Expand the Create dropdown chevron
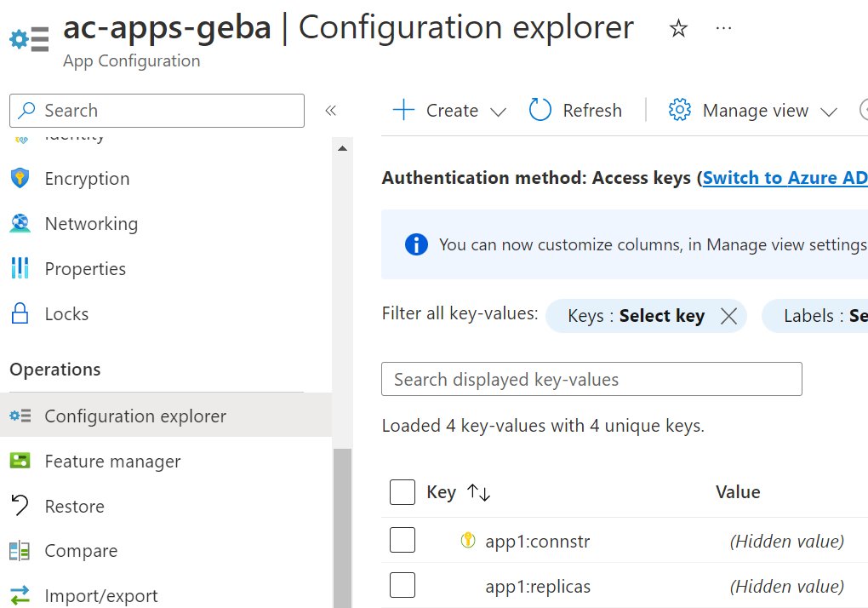 point(498,112)
